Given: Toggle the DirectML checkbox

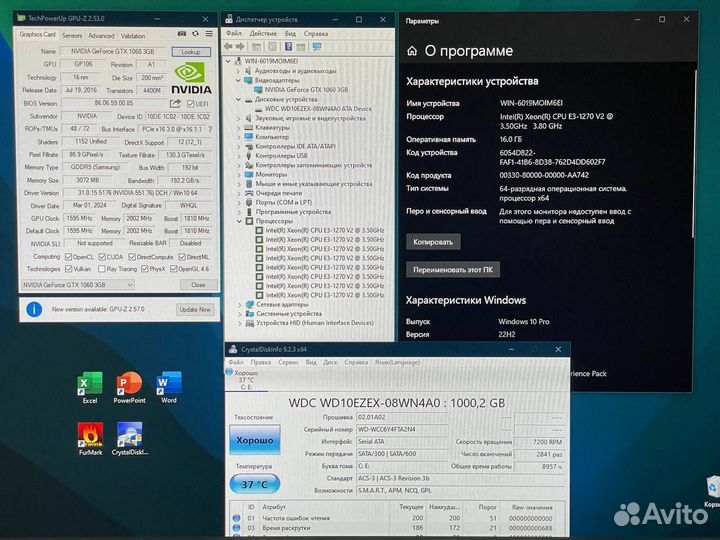Looking at the screenshot, I should pos(182,257).
